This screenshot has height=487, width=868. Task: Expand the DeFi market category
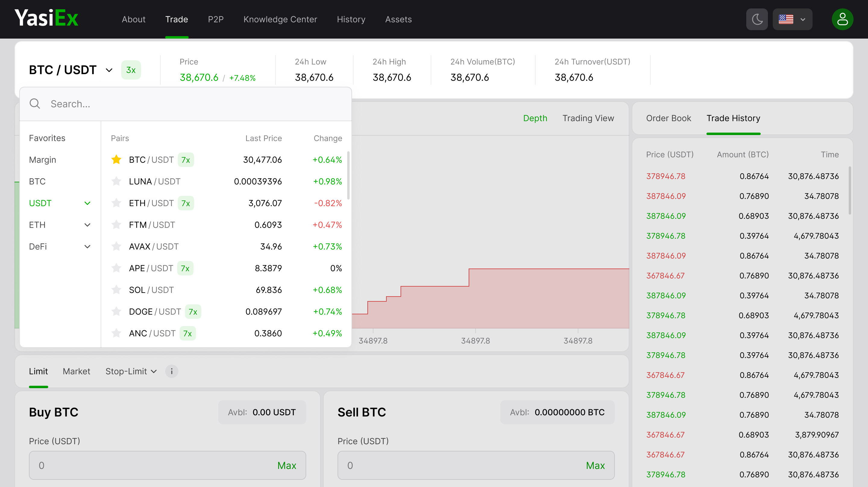[x=87, y=247]
